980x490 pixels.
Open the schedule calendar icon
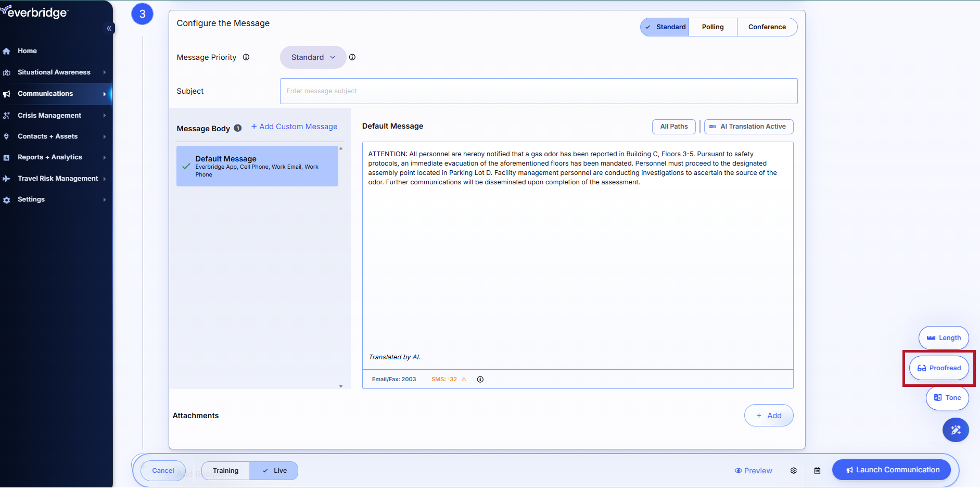817,471
